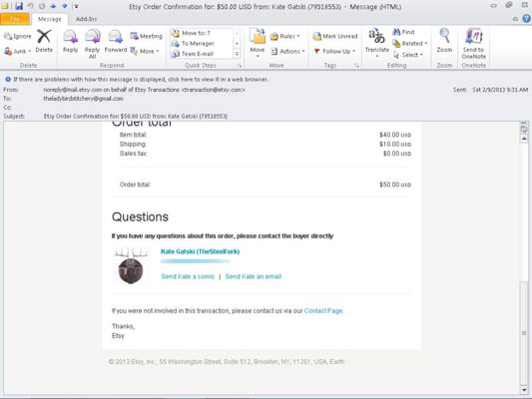Click the Ignore conversation icon
This screenshot has width=532, height=399.
17,36
